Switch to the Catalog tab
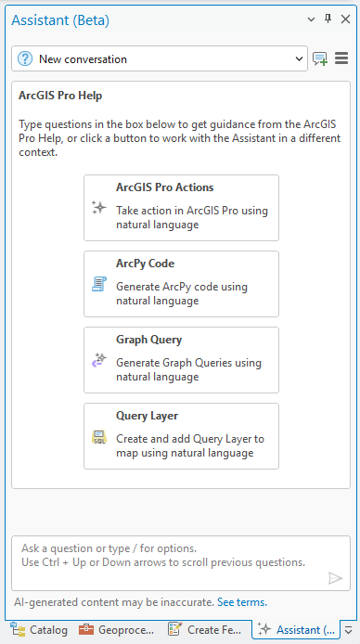Image resolution: width=360 pixels, height=644 pixels. (x=39, y=629)
